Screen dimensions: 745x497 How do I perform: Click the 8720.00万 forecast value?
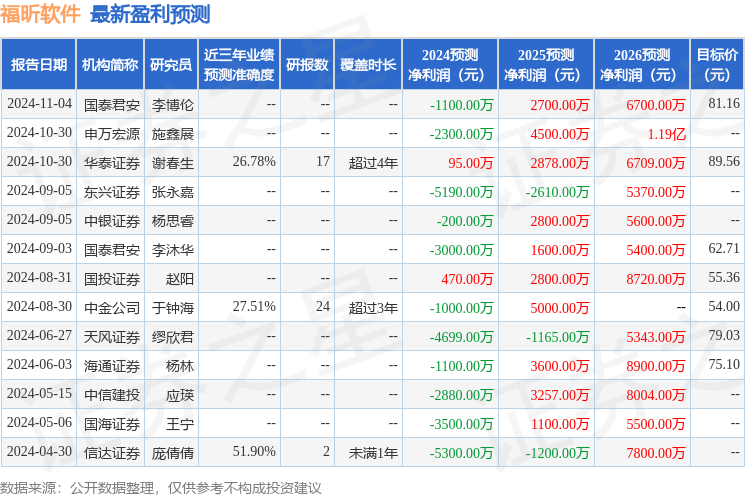pos(656,279)
